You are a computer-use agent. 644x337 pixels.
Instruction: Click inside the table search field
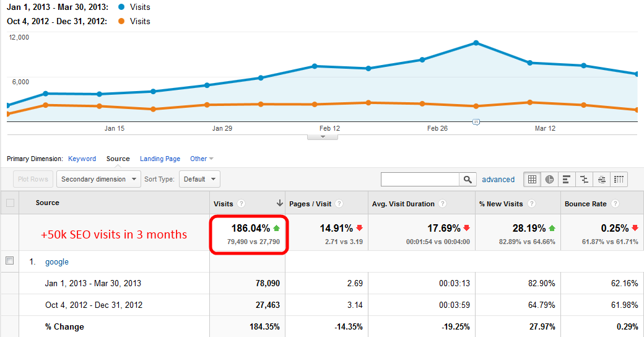[x=420, y=180]
